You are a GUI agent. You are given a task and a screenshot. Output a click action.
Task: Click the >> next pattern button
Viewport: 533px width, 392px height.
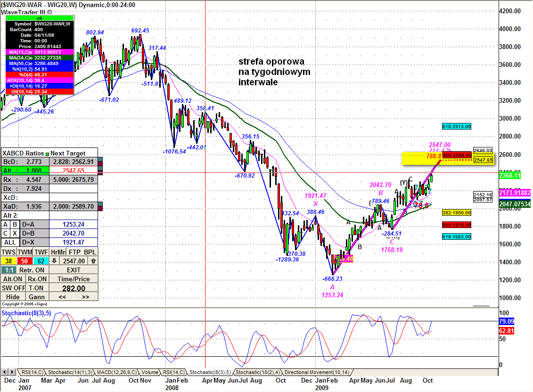coord(86,297)
